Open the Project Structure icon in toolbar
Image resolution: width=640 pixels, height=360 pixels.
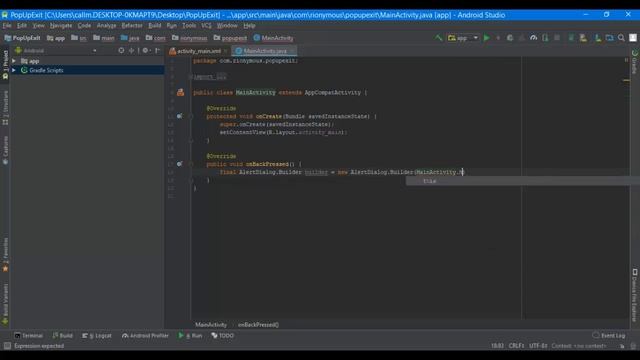coord(609,38)
